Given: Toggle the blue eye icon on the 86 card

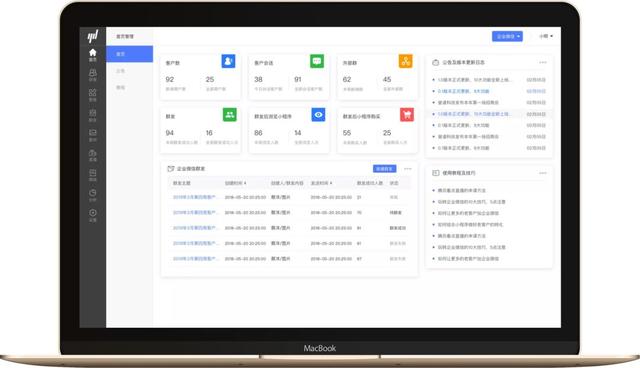Looking at the screenshot, I should [318, 115].
